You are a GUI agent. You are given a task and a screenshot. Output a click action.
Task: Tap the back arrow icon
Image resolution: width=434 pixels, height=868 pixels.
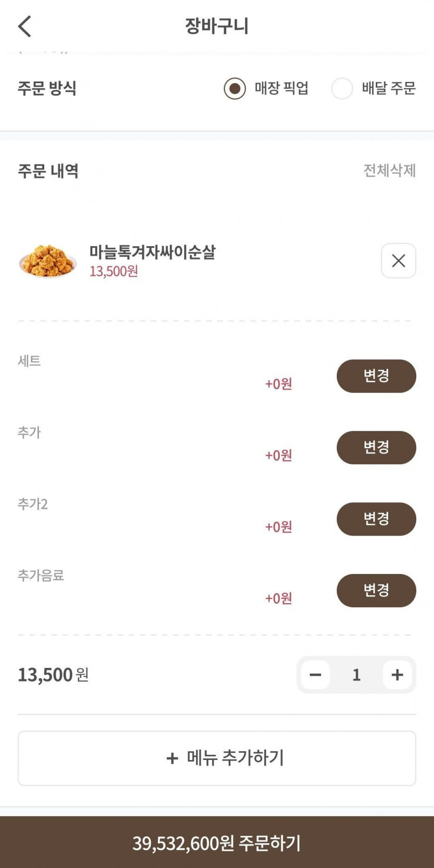point(24,26)
